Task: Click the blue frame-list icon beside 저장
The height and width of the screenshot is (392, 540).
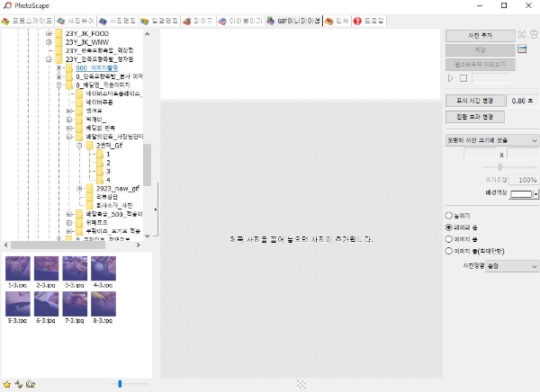Action: point(522,49)
